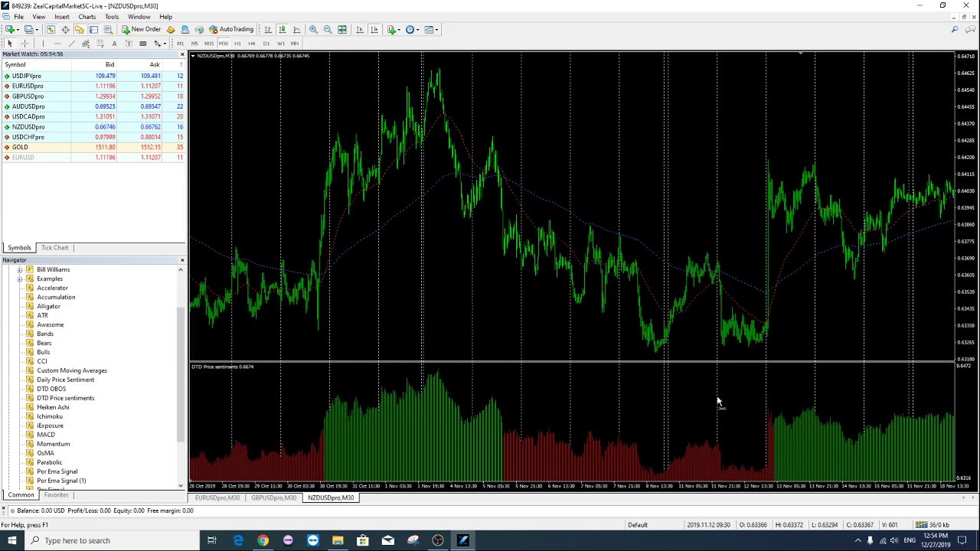This screenshot has height=551, width=980.
Task: Open the Terminal panel toolbar icon
Action: [93, 29]
